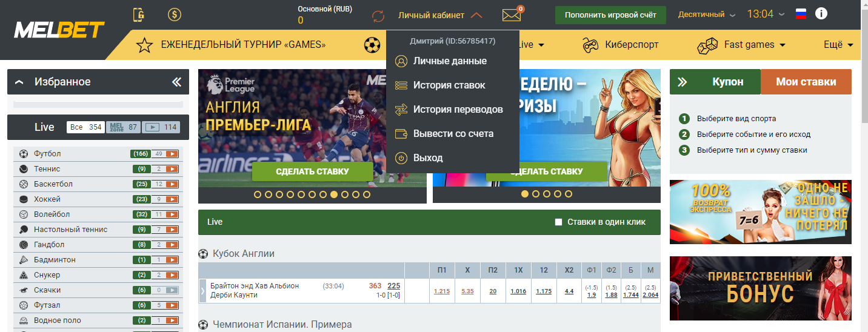868x332 pixels.
Task: Select the first carousel dot under right banner
Action: (x=525, y=194)
